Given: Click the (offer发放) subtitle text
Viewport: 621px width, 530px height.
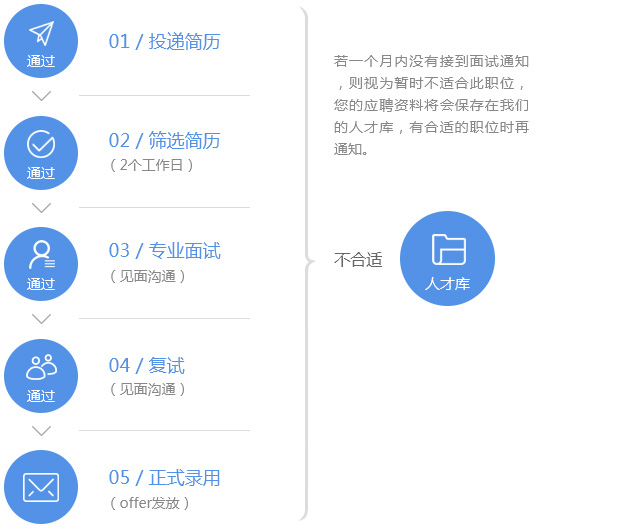Looking at the screenshot, I should point(149,503).
